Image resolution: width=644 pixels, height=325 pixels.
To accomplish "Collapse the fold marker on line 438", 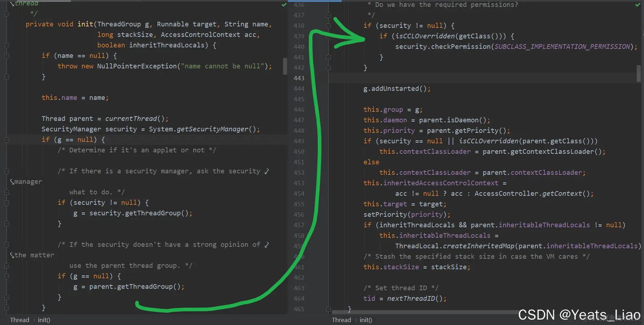I will pyautogui.click(x=328, y=26).
